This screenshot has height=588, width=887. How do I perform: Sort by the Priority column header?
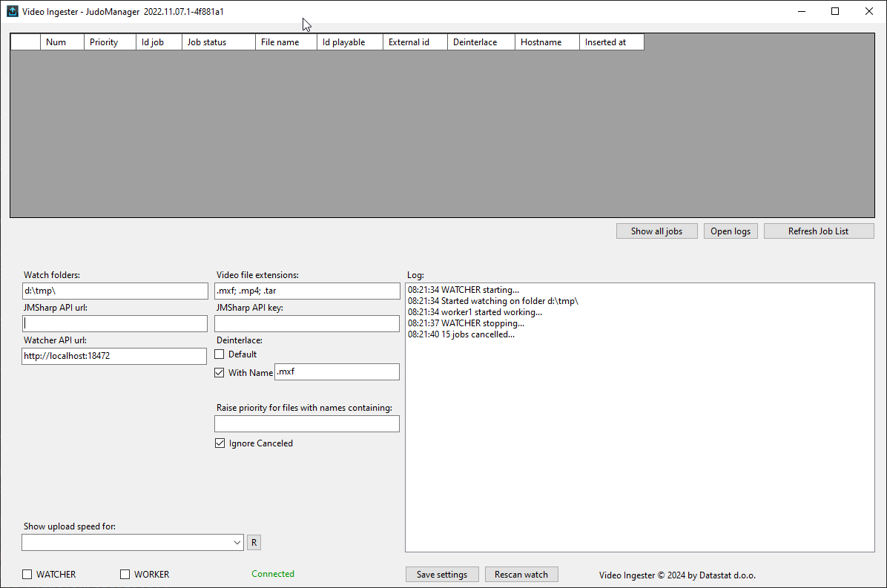[111, 42]
